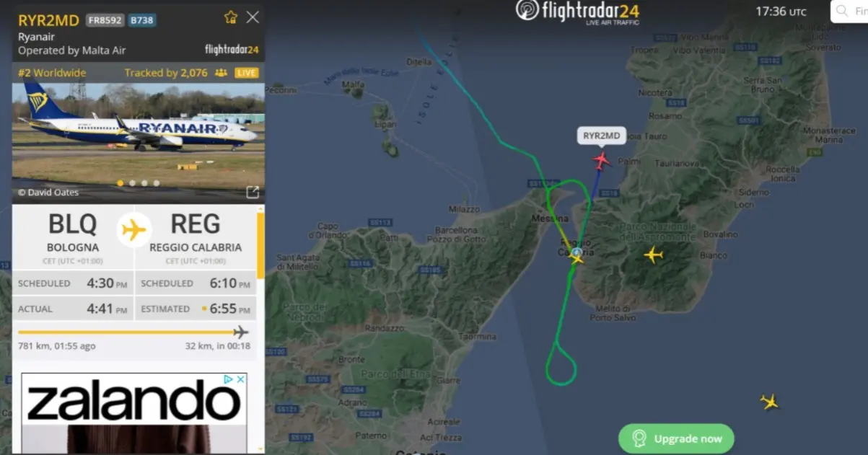Click the flight progress bar plane marker
The width and height of the screenshot is (868, 455).
pyautogui.click(x=241, y=332)
